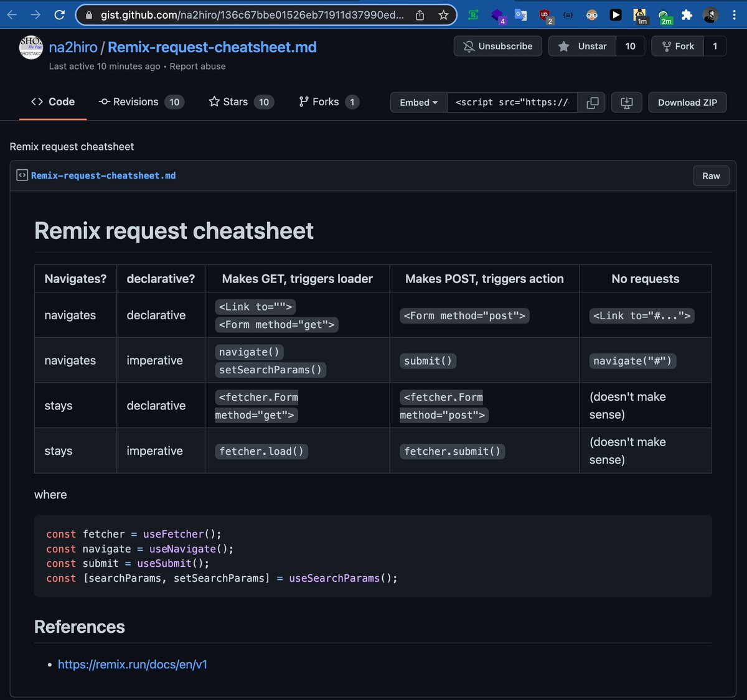This screenshot has height=700, width=747.
Task: Click the submit() code snippet in the table
Action: click(x=428, y=361)
